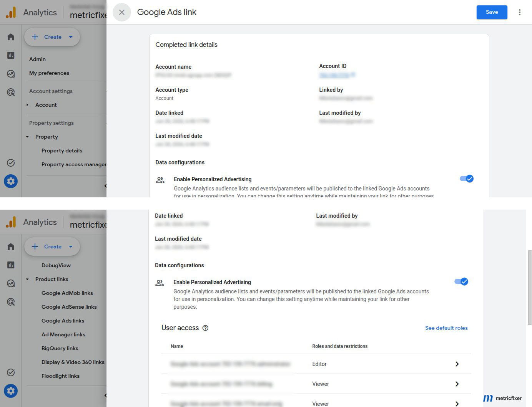Click the Account settings section header
Screen dimensions: 532x407
tap(51, 91)
